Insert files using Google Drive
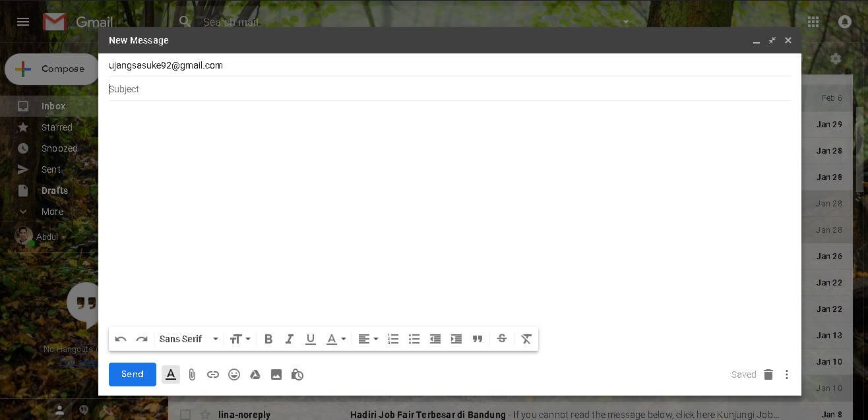 [x=255, y=375]
